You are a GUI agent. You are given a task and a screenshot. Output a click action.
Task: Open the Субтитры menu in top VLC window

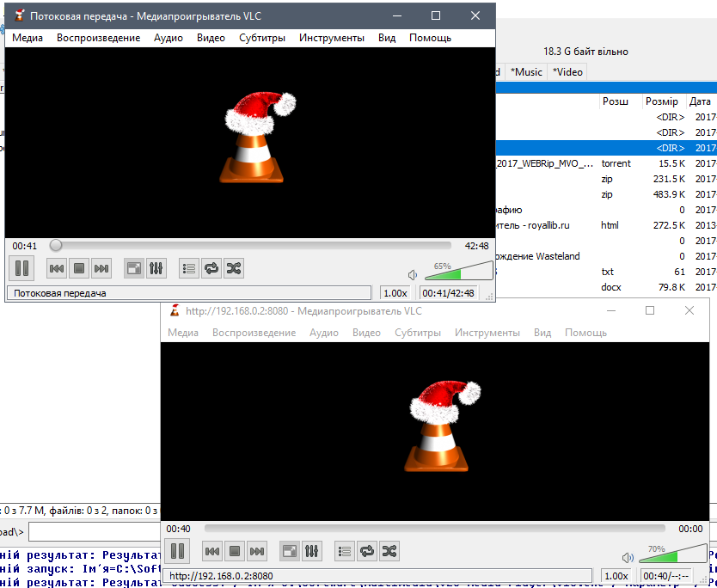click(x=262, y=38)
